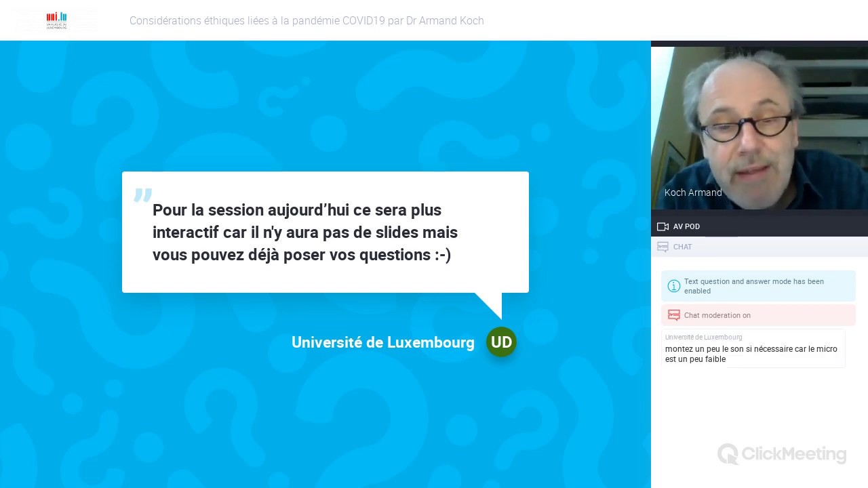Viewport: 868px width, 488px height.
Task: Click the green UD avatar badge
Action: point(501,342)
